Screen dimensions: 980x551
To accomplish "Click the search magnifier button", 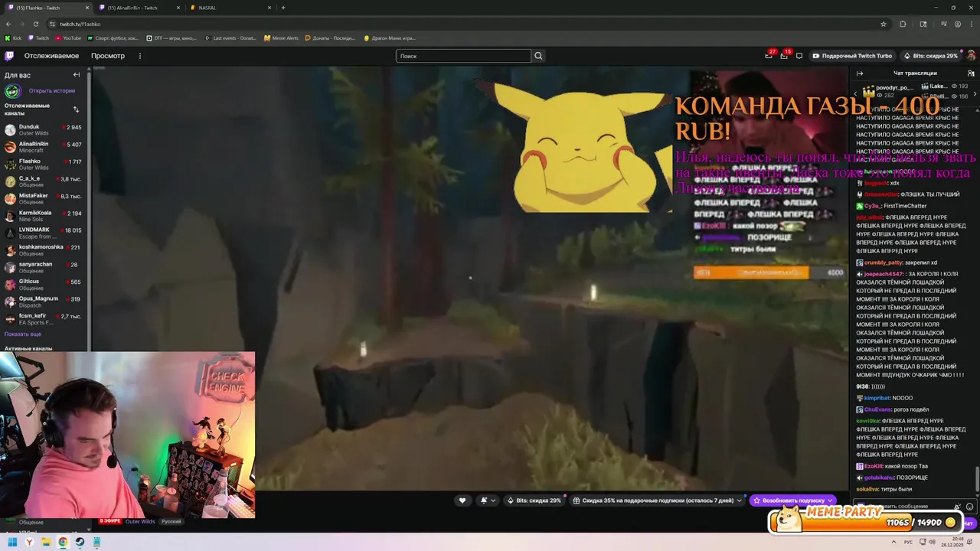I will pyautogui.click(x=538, y=56).
